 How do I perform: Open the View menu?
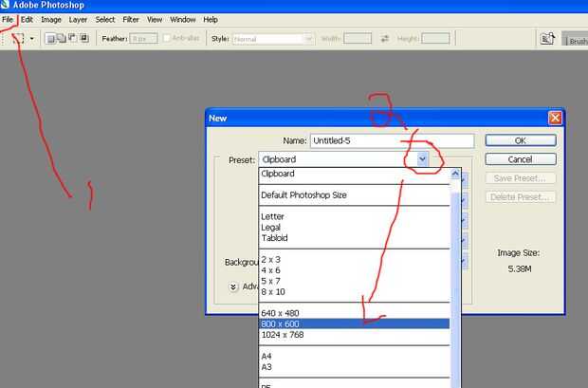coord(155,20)
